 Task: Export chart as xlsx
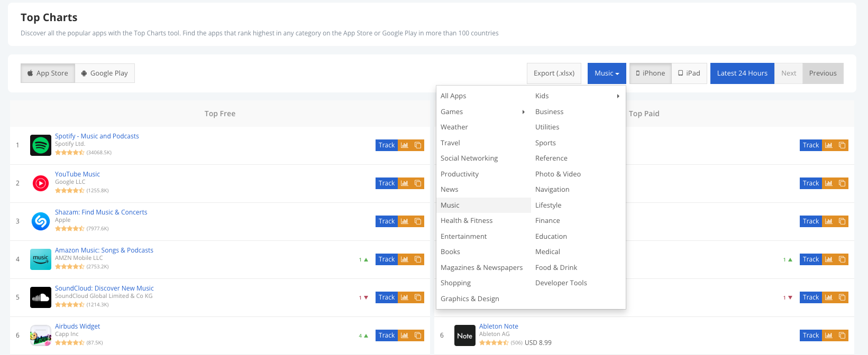tap(554, 73)
